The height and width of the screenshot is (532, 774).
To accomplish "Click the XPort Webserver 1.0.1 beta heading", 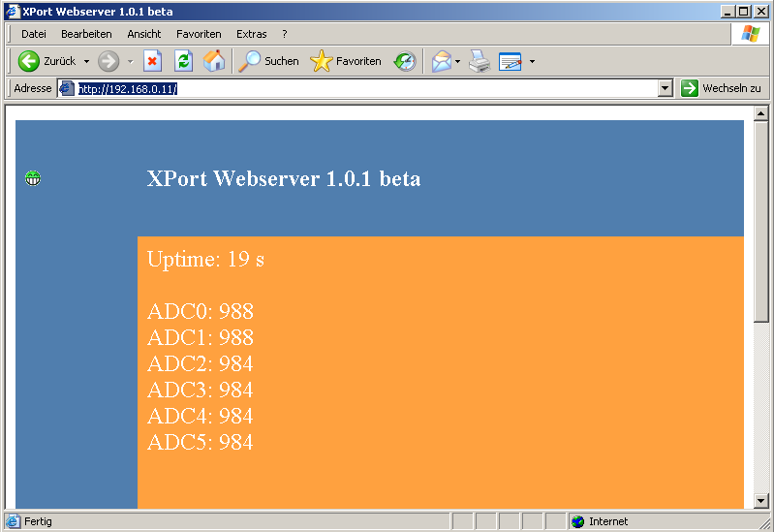I will tap(284, 178).
